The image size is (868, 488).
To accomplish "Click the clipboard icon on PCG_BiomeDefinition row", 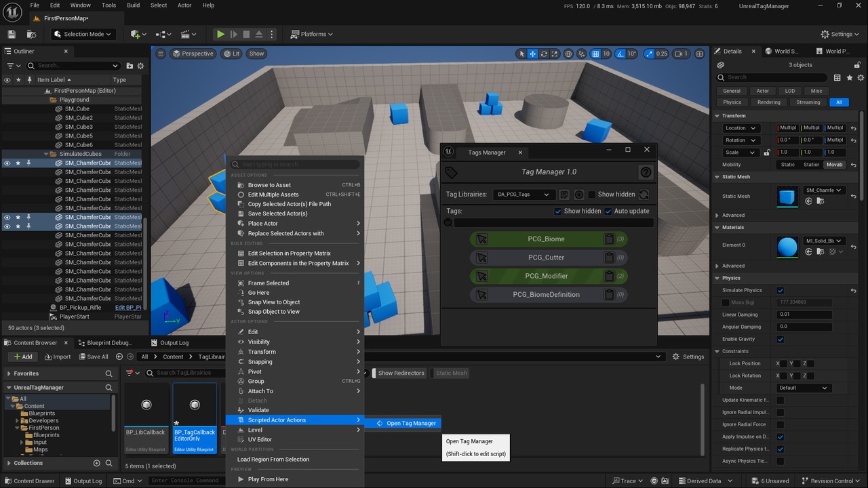I will tap(609, 294).
